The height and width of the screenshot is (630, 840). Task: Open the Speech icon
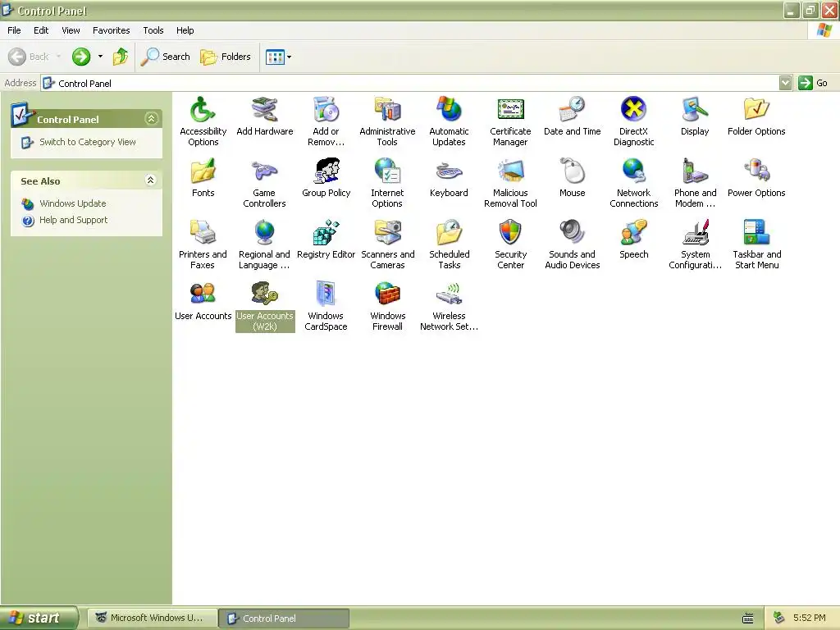pyautogui.click(x=634, y=233)
